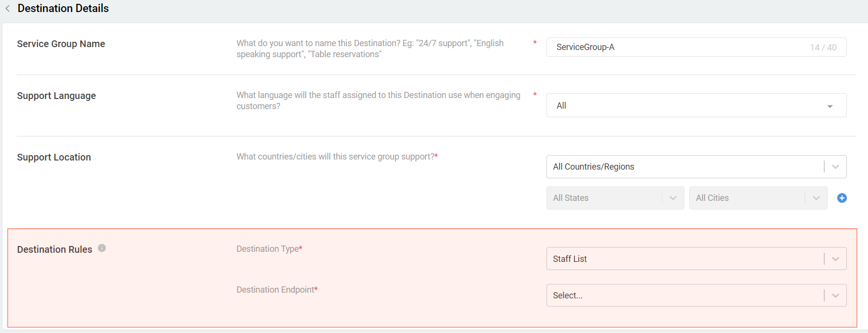Click the chevron in Destination Endpoint Select field
Image resolution: width=868 pixels, height=333 pixels.
tap(835, 296)
